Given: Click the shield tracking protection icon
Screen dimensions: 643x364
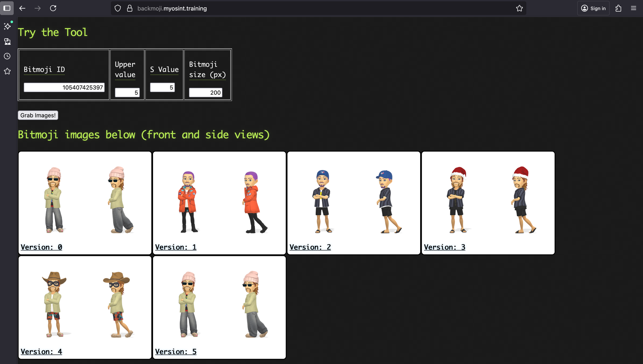Looking at the screenshot, I should click(118, 8).
